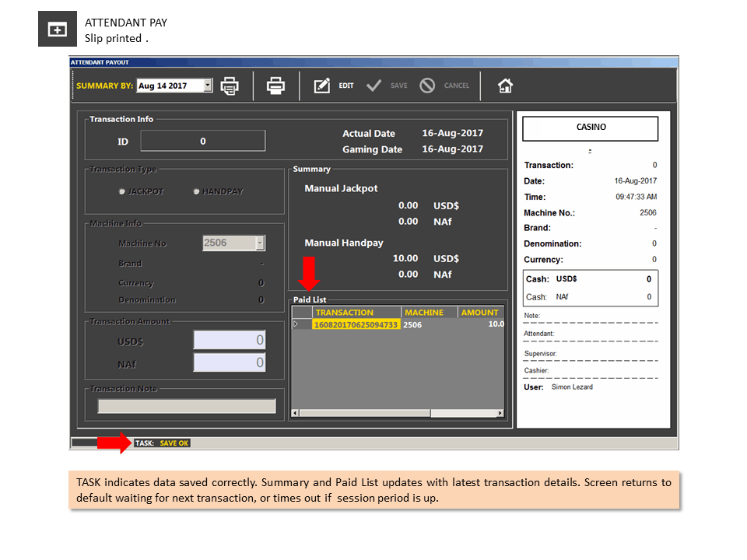Click the main printer icon in toolbar

click(x=275, y=86)
